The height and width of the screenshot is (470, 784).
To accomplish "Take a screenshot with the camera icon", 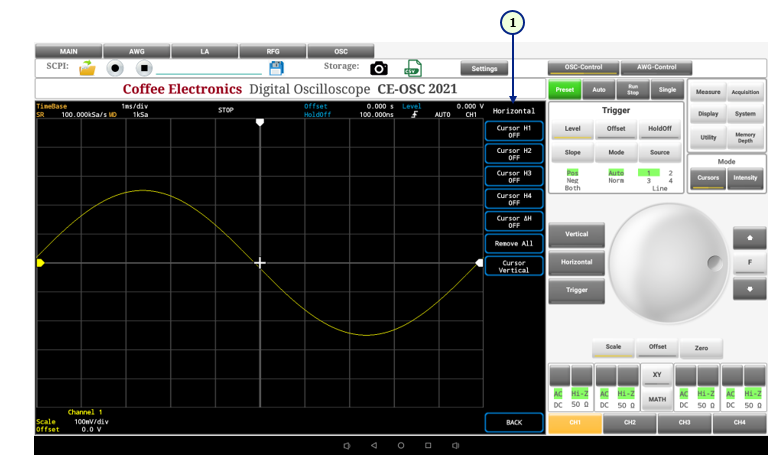I will [379, 68].
